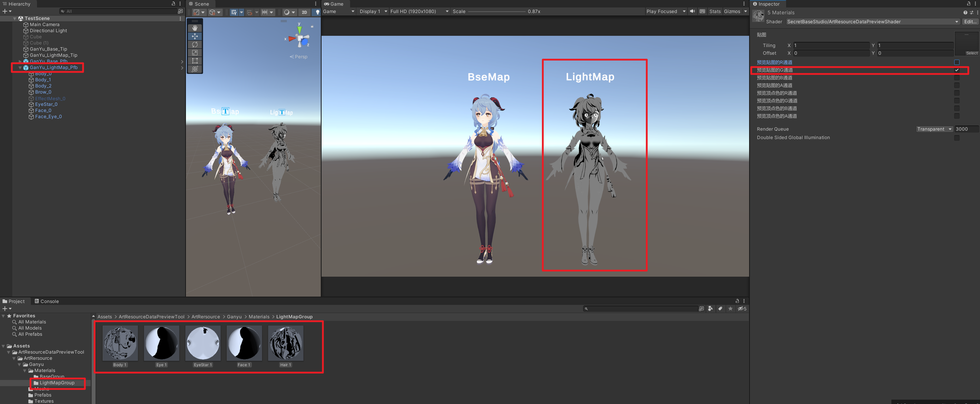This screenshot has height=404, width=980.
Task: Uncheck preview texture G channel checkbox
Action: (957, 70)
